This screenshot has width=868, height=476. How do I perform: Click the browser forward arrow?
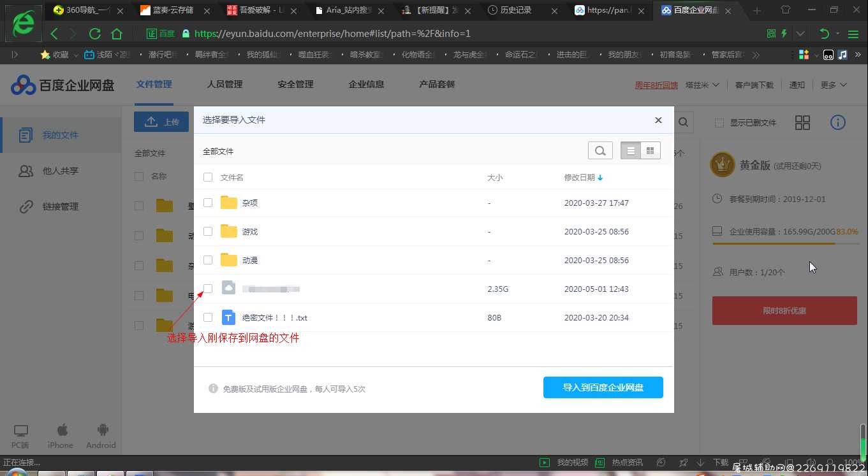[73, 34]
